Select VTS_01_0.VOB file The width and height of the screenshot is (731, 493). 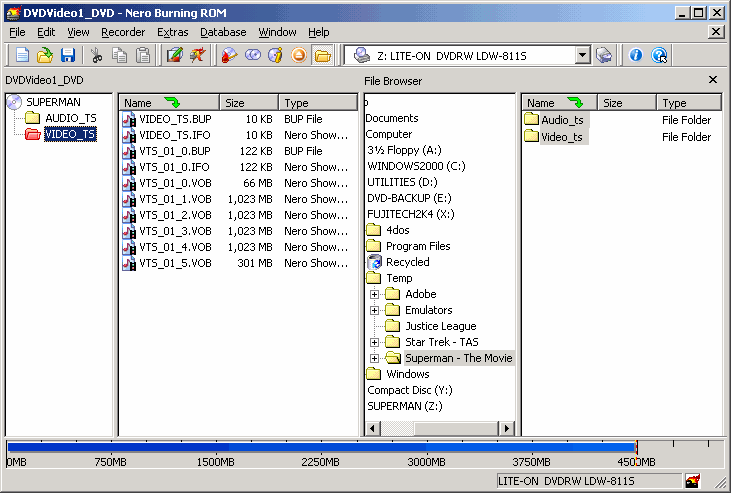coord(175,183)
